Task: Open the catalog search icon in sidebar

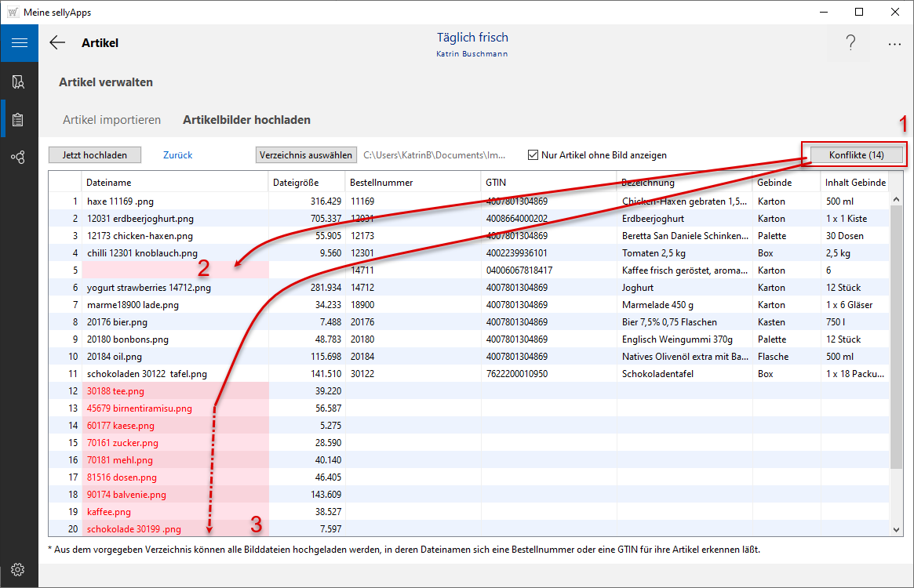Action: (19, 82)
